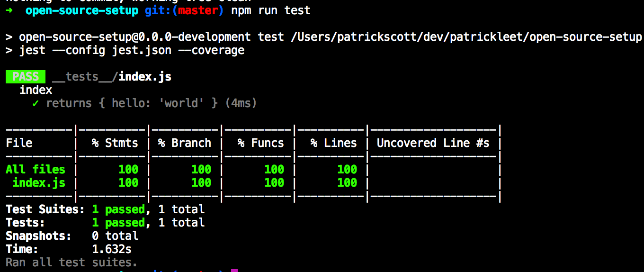644x272 pixels.
Task: Click the 'All files' row label
Action: [x=36, y=170]
